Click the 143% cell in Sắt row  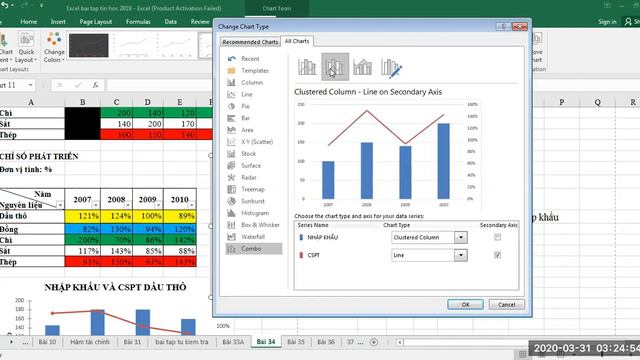[116, 251]
